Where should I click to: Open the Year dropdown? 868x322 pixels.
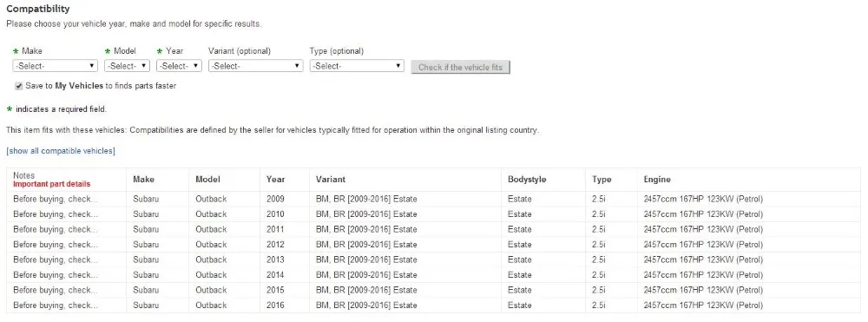180,66
